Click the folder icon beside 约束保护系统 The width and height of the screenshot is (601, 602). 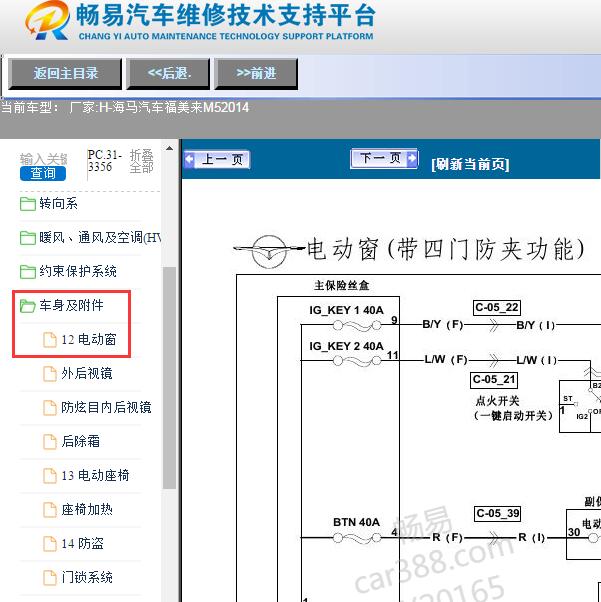tap(28, 272)
